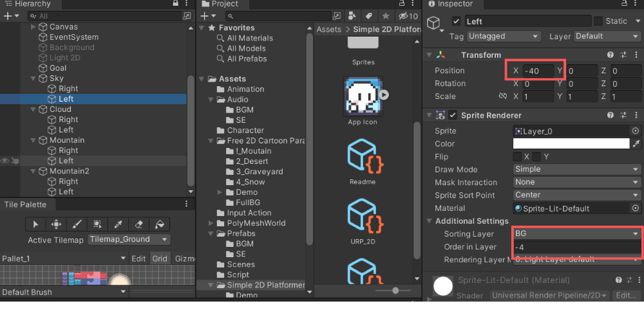Collapse the Sky object in Hierarchy
This screenshot has width=644, height=317.
tap(34, 78)
